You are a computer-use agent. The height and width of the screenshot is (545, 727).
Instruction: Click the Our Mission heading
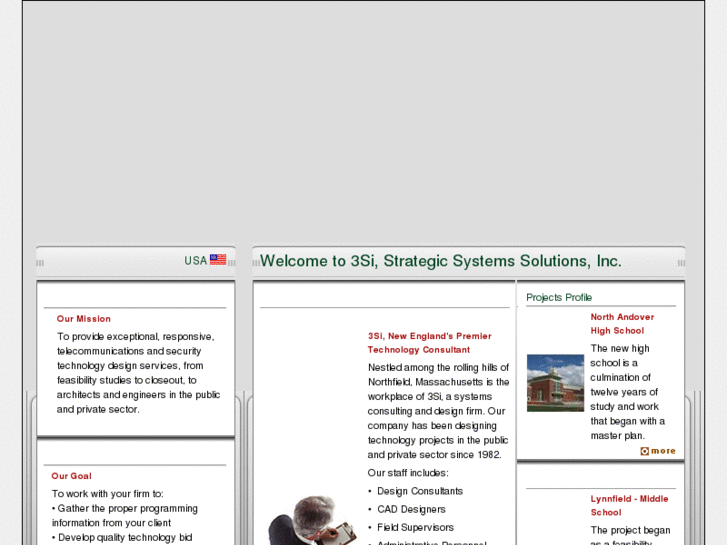pyautogui.click(x=83, y=319)
